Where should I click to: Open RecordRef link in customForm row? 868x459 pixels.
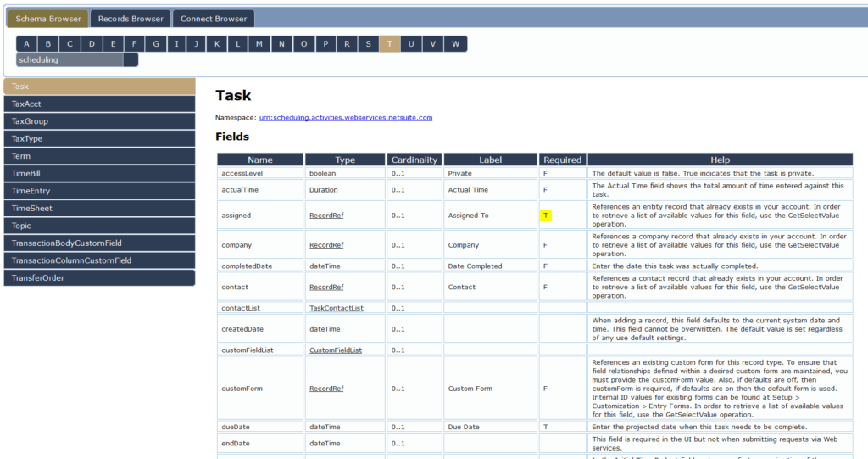(326, 389)
